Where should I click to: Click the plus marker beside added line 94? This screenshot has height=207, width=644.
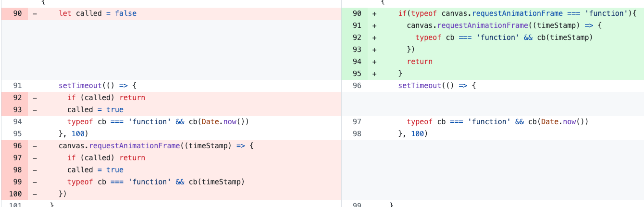tap(374, 62)
